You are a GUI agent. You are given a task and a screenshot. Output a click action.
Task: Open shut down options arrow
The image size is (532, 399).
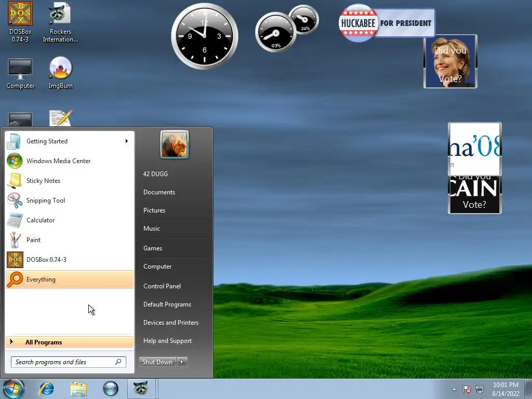click(182, 362)
